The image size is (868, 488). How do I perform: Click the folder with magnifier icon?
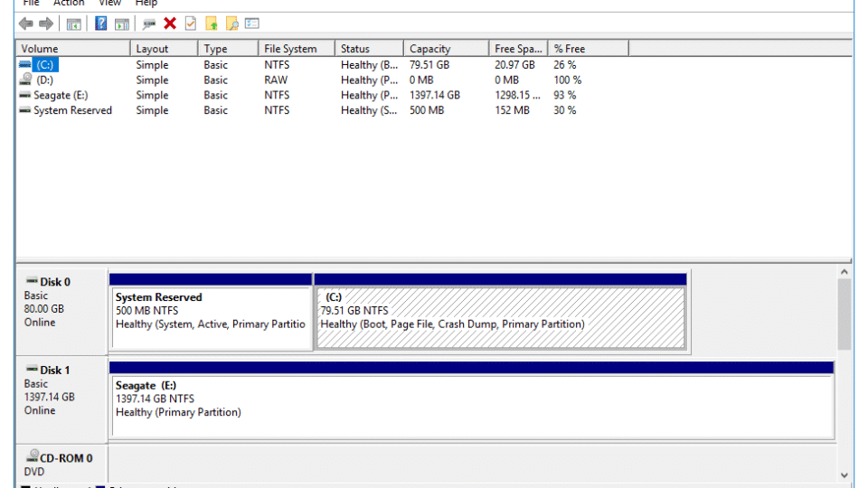tap(232, 23)
